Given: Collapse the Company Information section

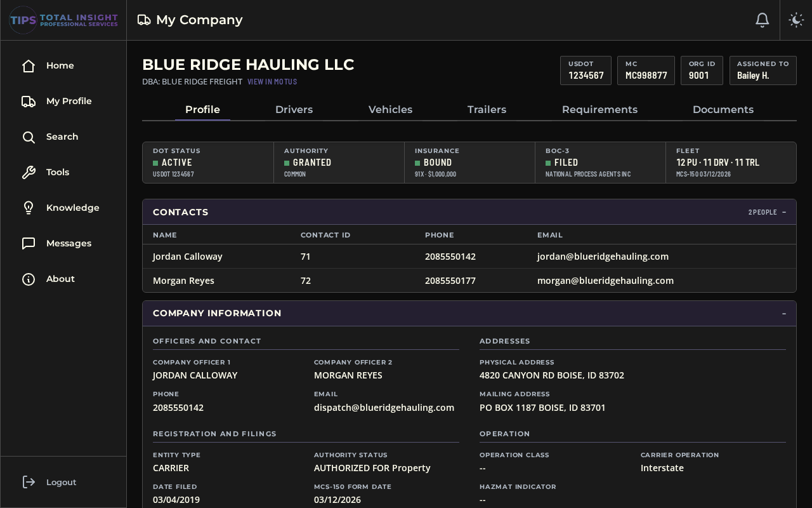Looking at the screenshot, I should click(784, 314).
